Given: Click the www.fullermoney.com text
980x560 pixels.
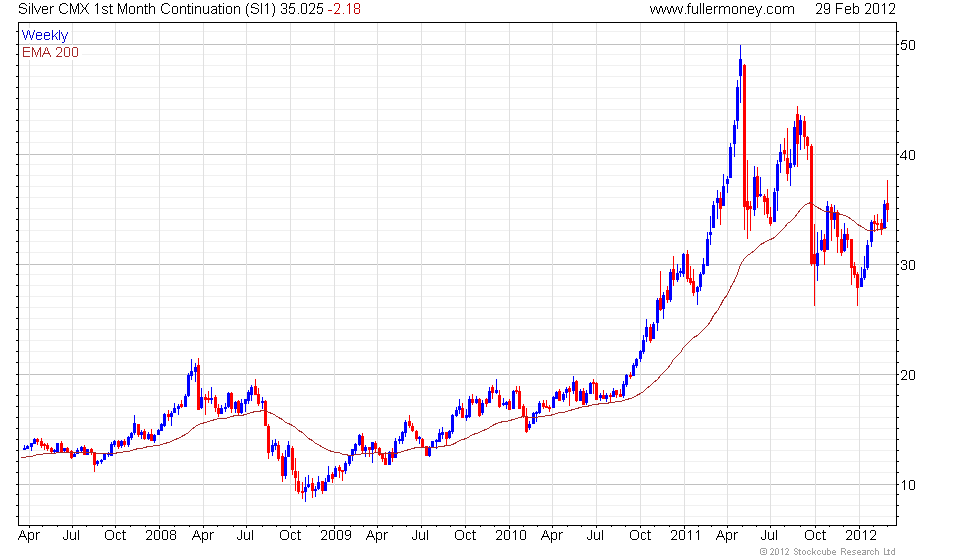Looking at the screenshot, I should 722,9.
